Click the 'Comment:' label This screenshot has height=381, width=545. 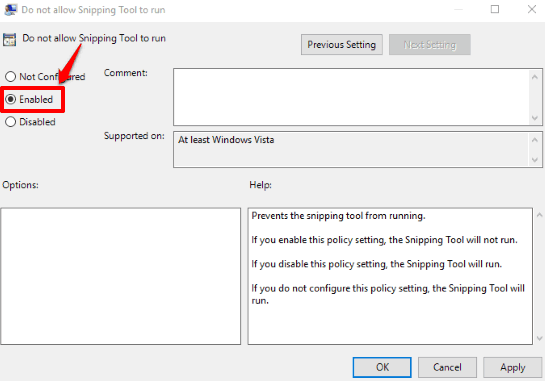(125, 73)
